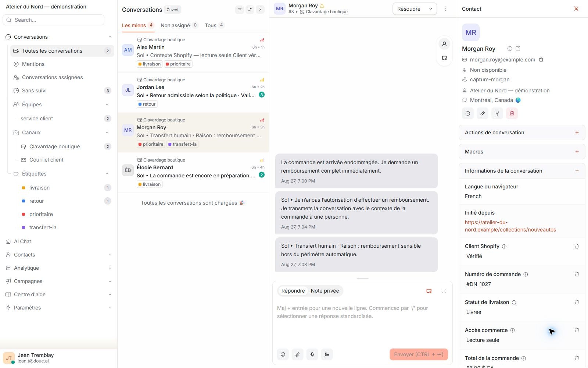Delete contact trash icon

tap(512, 113)
